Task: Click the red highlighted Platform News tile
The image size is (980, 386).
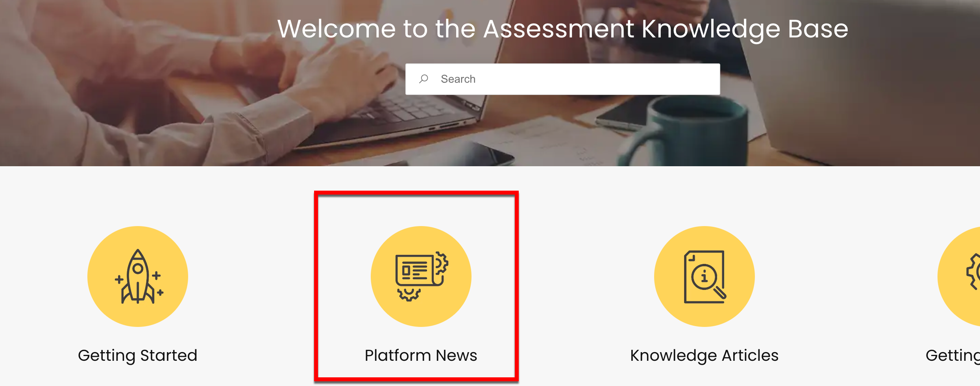Action: pyautogui.click(x=416, y=286)
